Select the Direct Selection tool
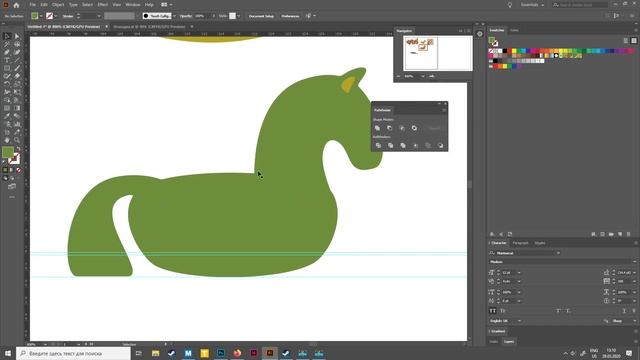 pyautogui.click(x=17, y=36)
